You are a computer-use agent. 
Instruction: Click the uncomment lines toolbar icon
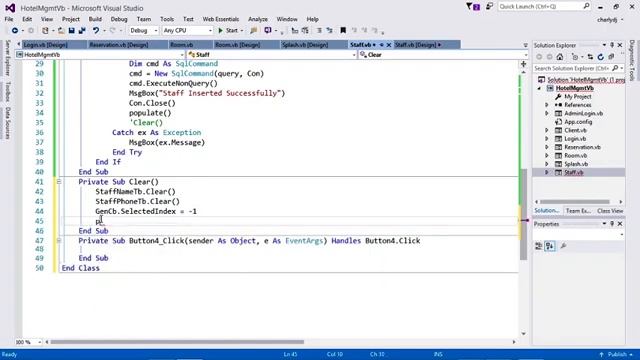[329, 31]
